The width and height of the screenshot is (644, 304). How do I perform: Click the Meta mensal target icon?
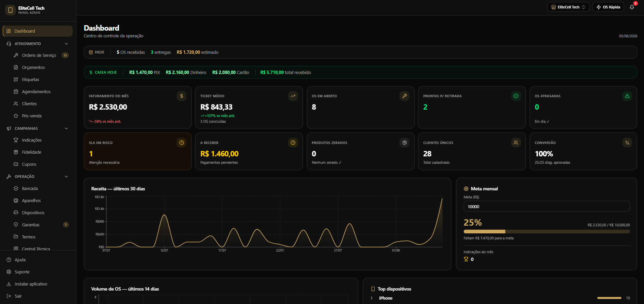466,189
